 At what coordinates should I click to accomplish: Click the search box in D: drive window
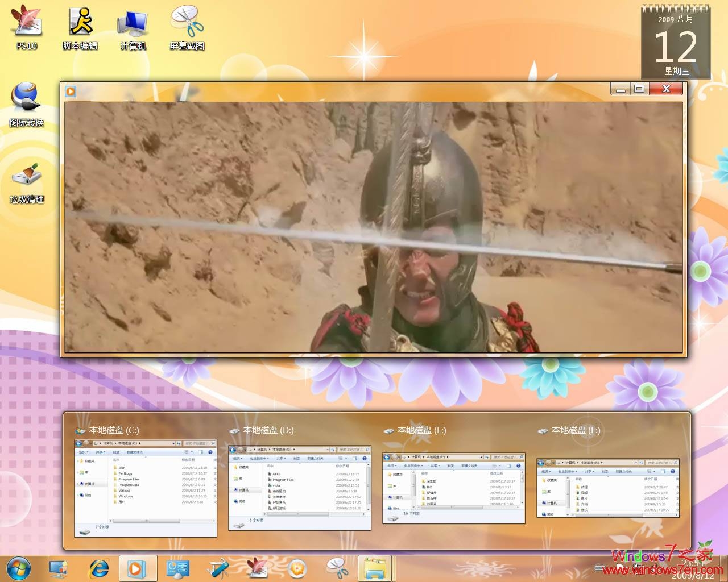[352, 449]
